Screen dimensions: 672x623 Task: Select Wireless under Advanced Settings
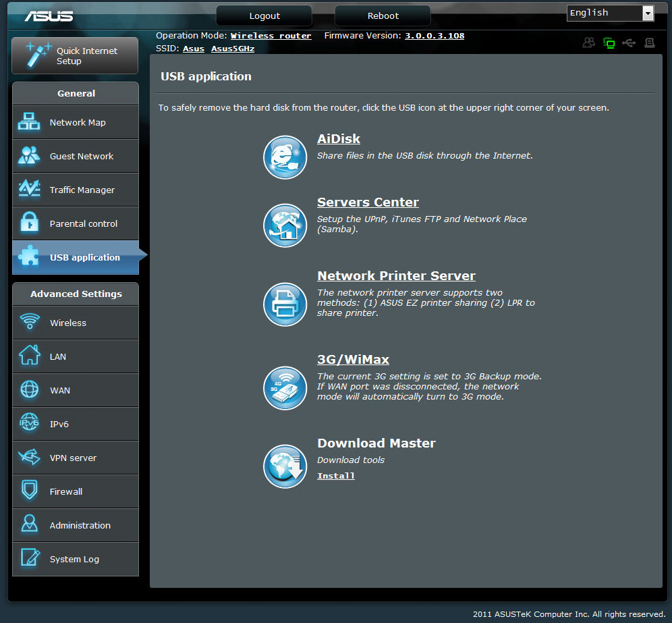pyautogui.click(x=76, y=323)
